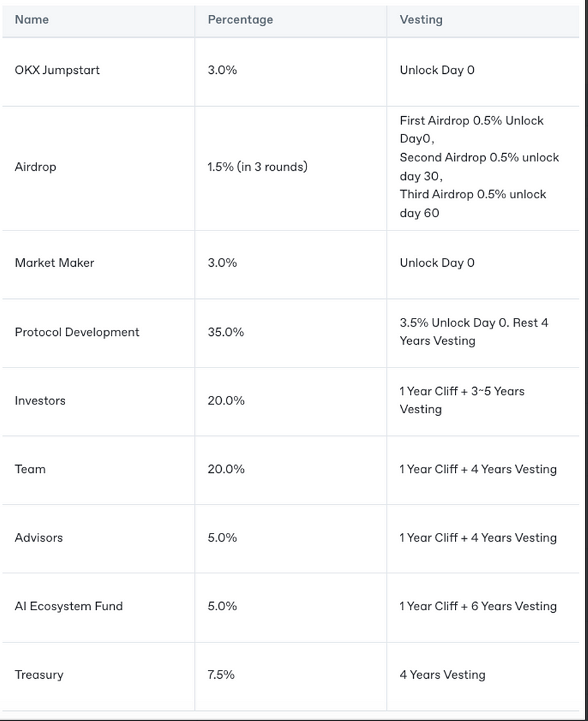Viewport: 588px width, 721px height.
Task: Select the Advisors row label
Action: (38, 538)
